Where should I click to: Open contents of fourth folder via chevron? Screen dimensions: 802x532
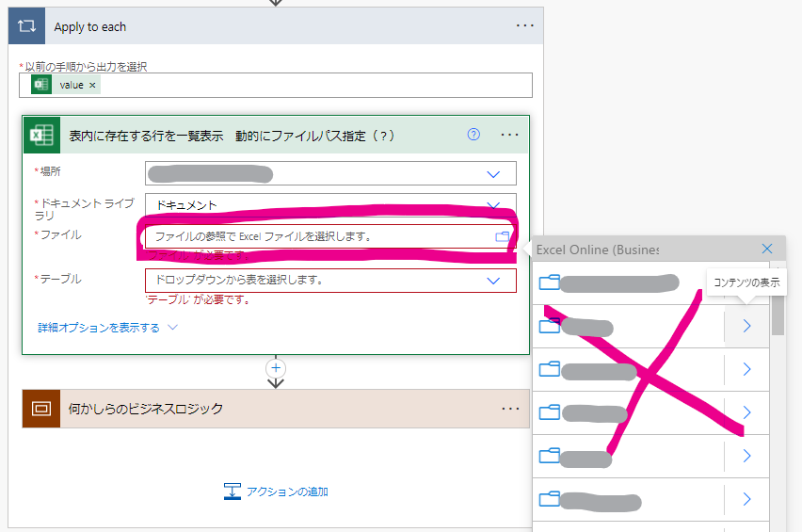pyautogui.click(x=746, y=412)
